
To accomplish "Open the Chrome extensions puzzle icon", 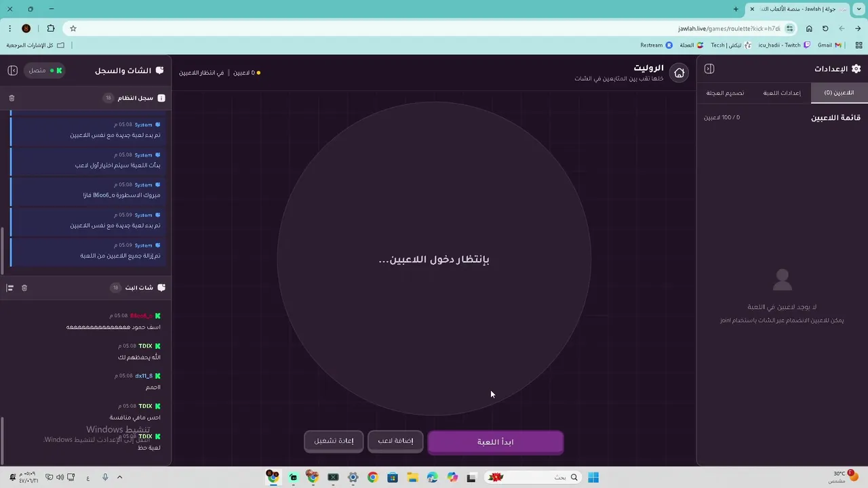I will (51, 28).
